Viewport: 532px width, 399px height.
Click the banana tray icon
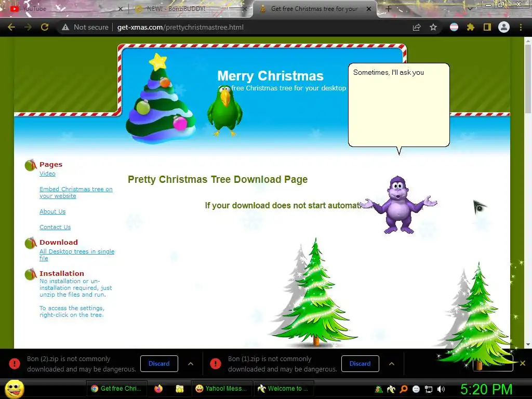391,389
